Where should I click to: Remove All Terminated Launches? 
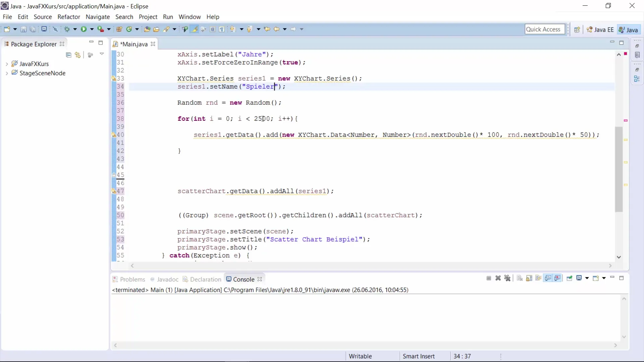click(507, 278)
